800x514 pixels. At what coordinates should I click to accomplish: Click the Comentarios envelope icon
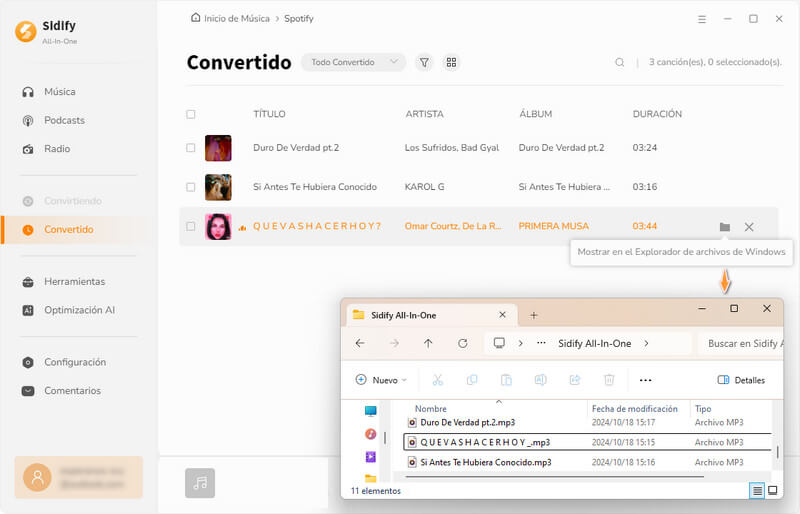(28, 391)
